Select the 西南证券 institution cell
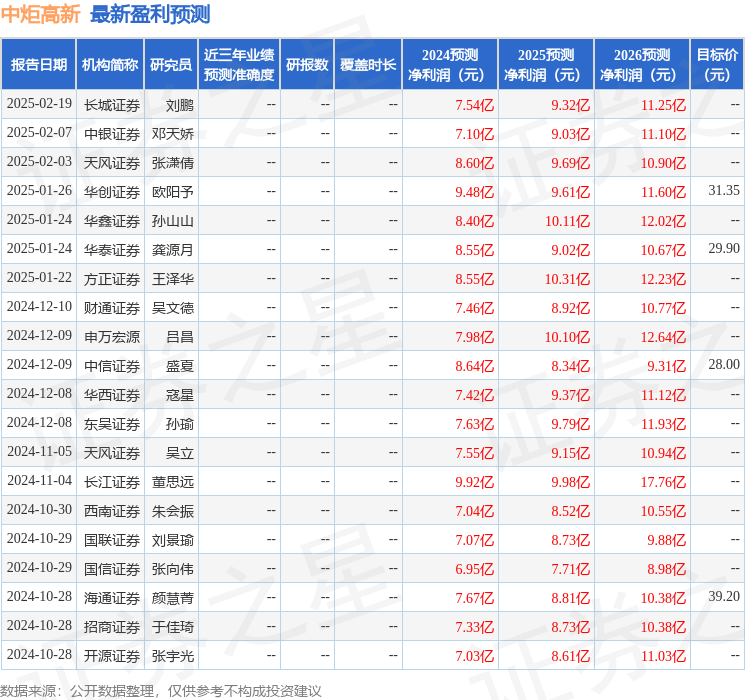This screenshot has height=700, width=745. pos(112,511)
